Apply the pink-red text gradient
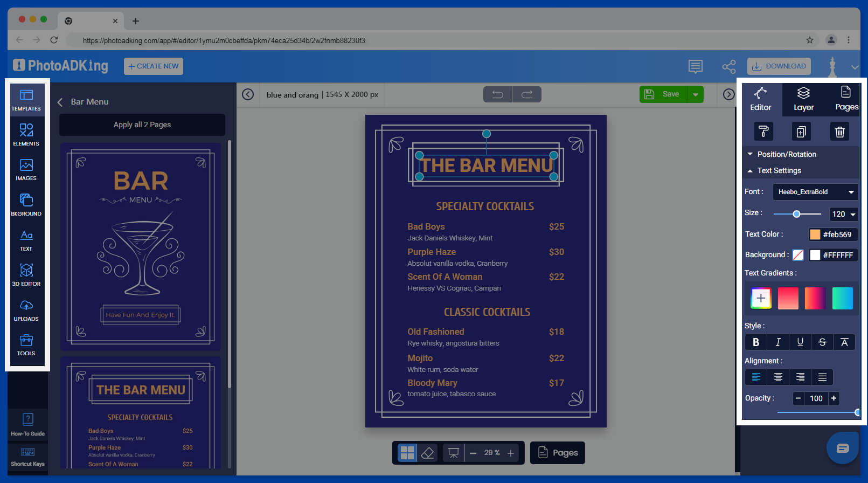This screenshot has height=483, width=868. click(x=788, y=298)
